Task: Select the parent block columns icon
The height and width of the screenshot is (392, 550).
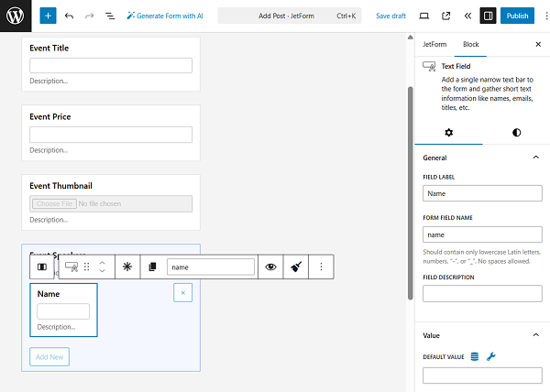Action: [x=42, y=267]
